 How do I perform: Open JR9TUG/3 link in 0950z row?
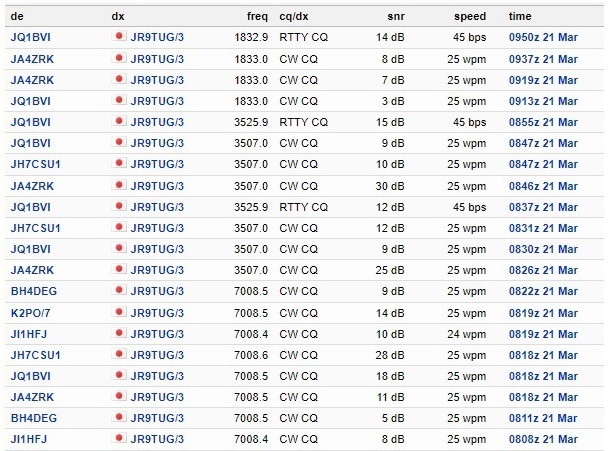157,37
